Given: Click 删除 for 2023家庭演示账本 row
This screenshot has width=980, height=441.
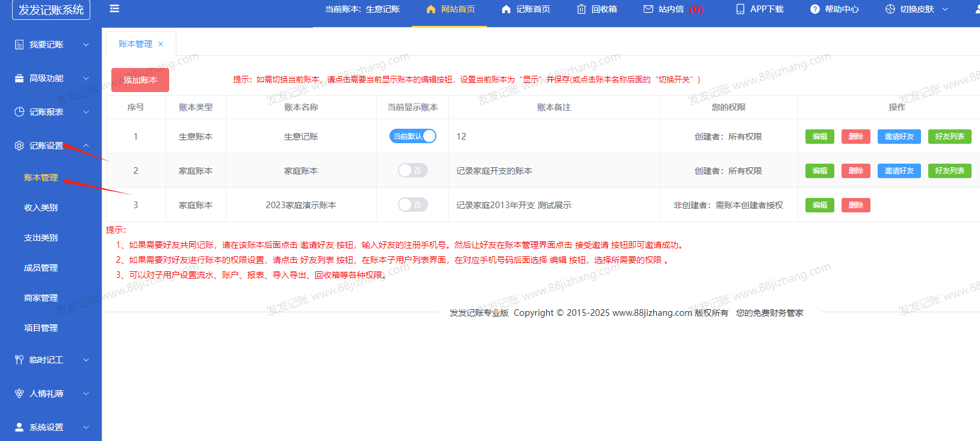Looking at the screenshot, I should click(x=856, y=205).
